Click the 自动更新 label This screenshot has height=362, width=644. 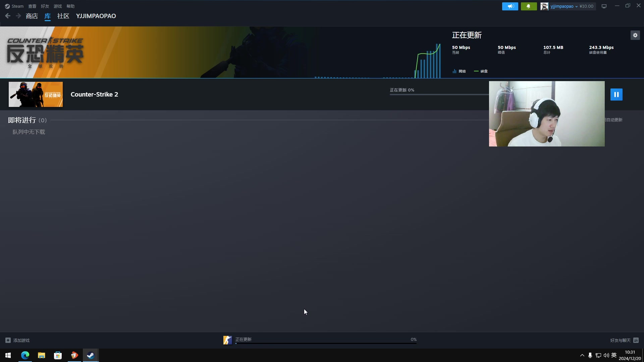tap(614, 120)
